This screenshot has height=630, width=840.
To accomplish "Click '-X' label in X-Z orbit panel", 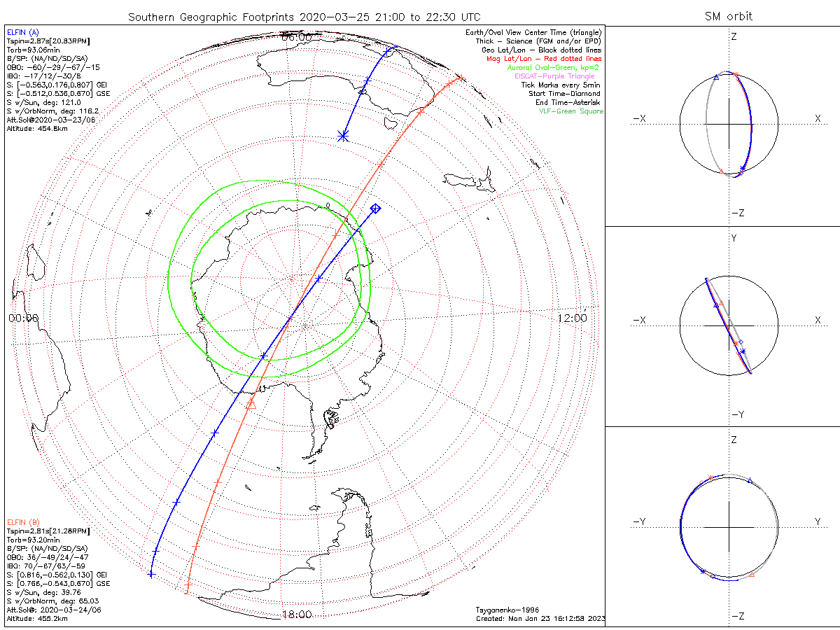I will [x=638, y=119].
